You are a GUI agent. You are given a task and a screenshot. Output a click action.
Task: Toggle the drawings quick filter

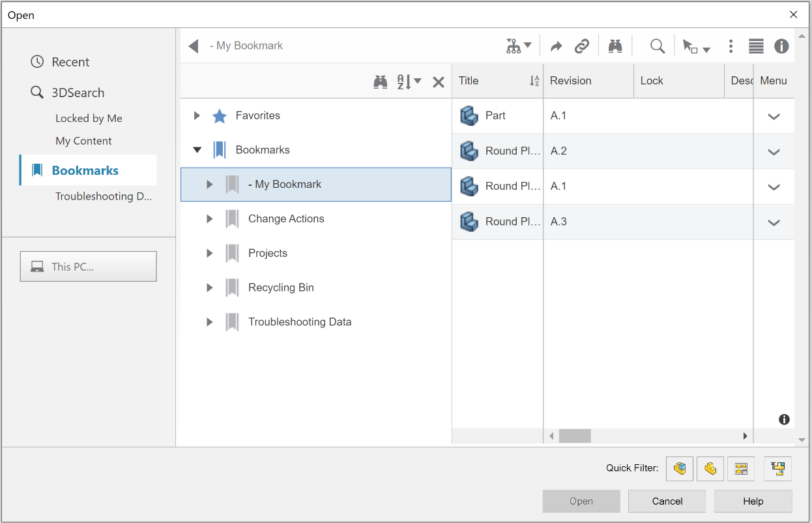(x=741, y=468)
